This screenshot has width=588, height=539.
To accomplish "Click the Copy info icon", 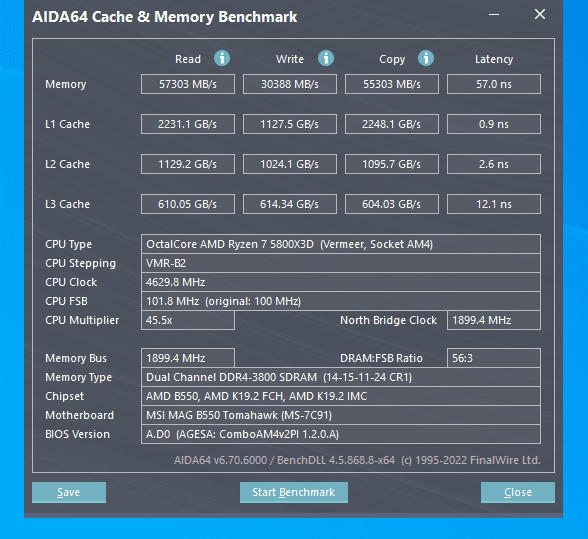I will tap(426, 59).
